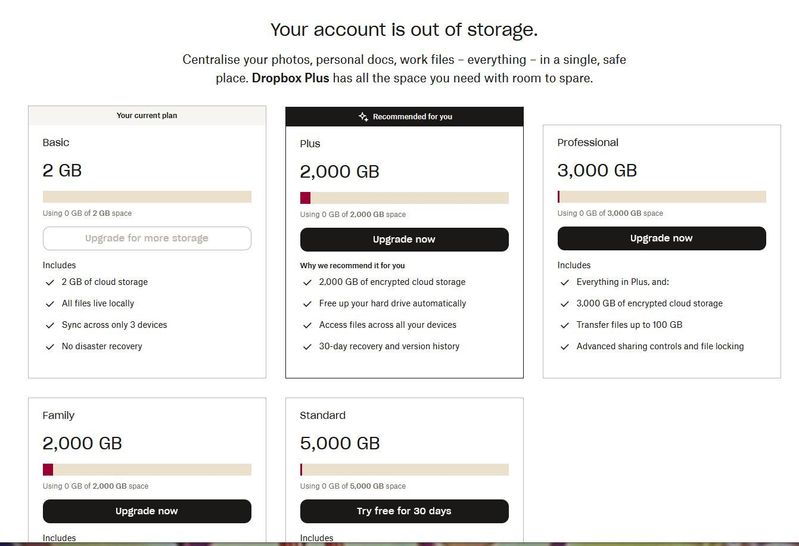Click the Family plan card title
The width and height of the screenshot is (799, 546).
(59, 415)
